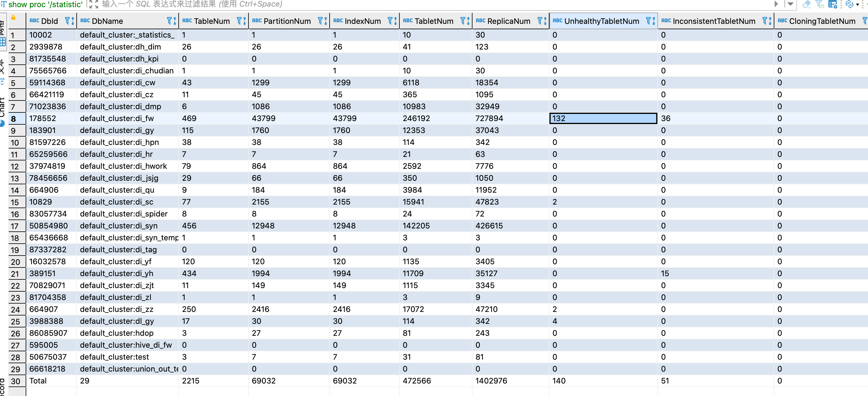Open the custom filters table settings icon
The width and height of the screenshot is (868, 396).
click(x=833, y=4)
